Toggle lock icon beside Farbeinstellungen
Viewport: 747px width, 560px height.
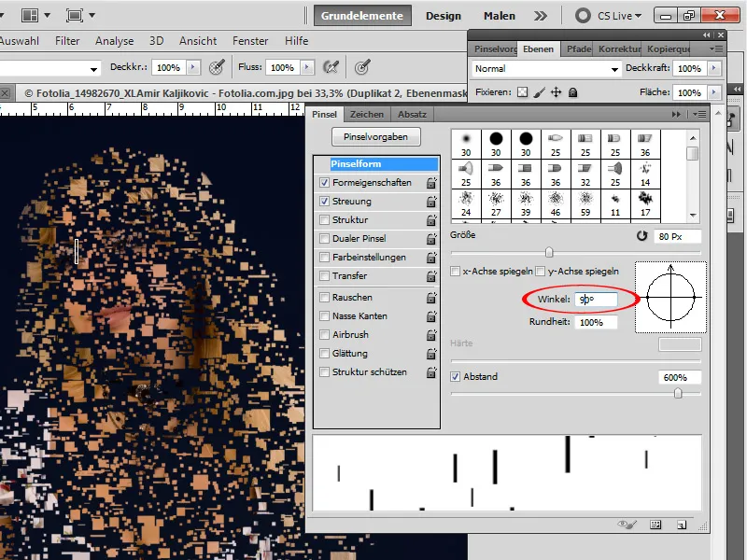coord(431,258)
